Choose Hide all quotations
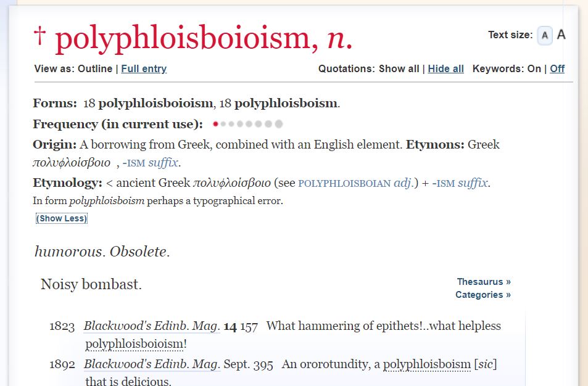Screen dimensions: 588x386 coord(445,69)
